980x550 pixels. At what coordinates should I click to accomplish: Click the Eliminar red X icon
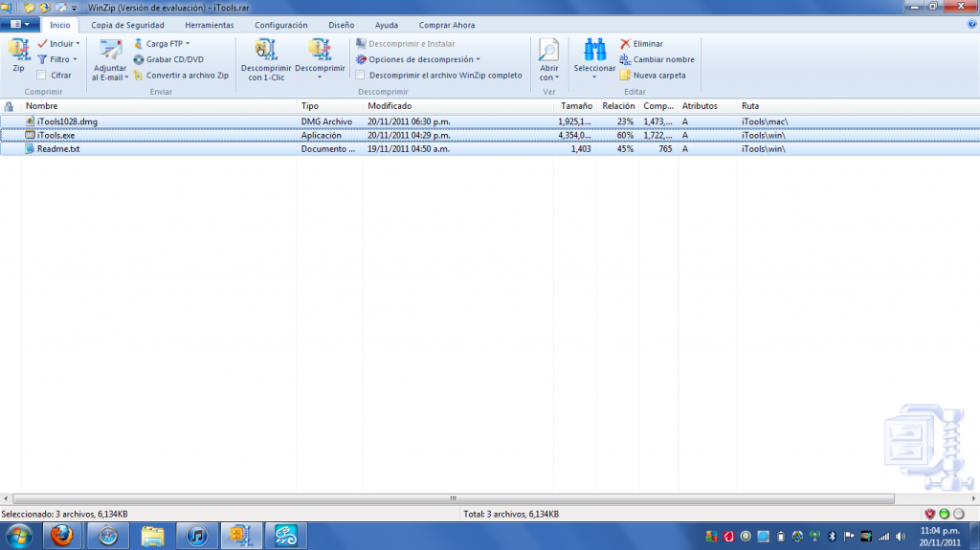(625, 43)
